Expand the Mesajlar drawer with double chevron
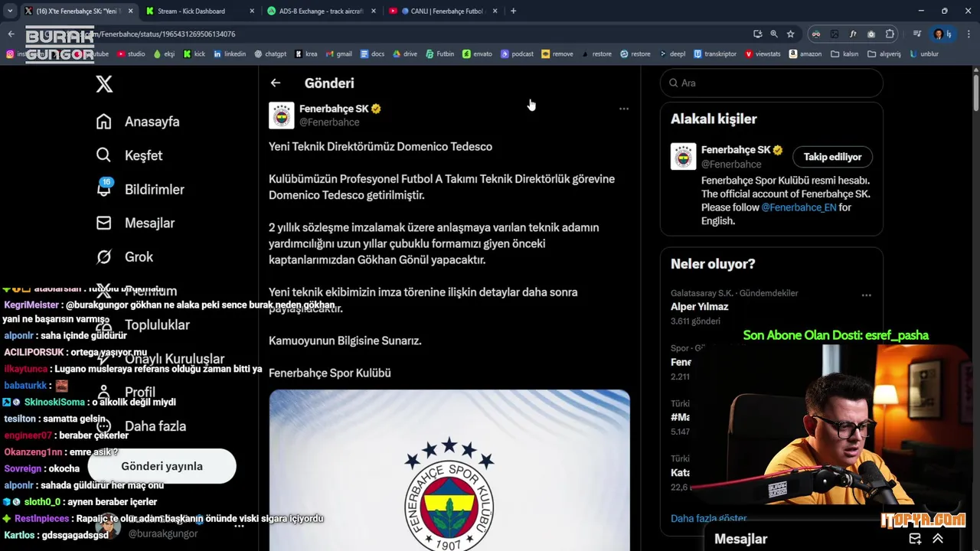The width and height of the screenshot is (980, 551). pos(938,539)
